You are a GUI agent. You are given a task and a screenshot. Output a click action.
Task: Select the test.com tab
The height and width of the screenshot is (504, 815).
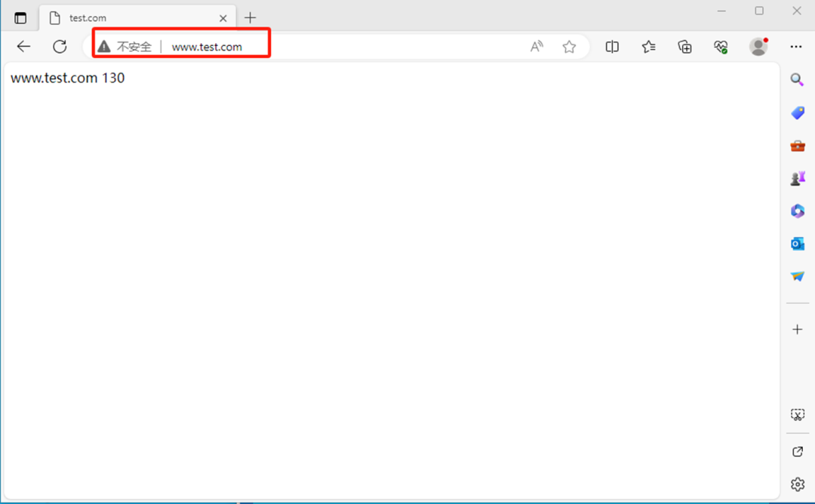pos(128,18)
